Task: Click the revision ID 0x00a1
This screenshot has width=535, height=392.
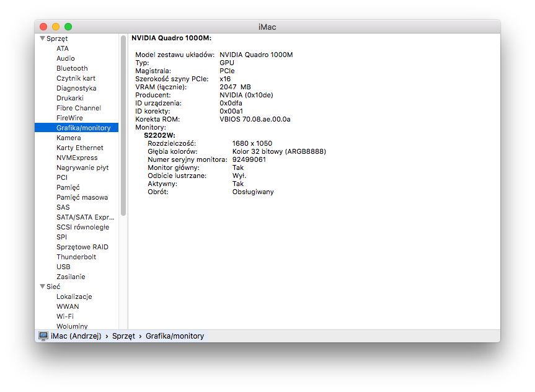Action: click(x=231, y=111)
